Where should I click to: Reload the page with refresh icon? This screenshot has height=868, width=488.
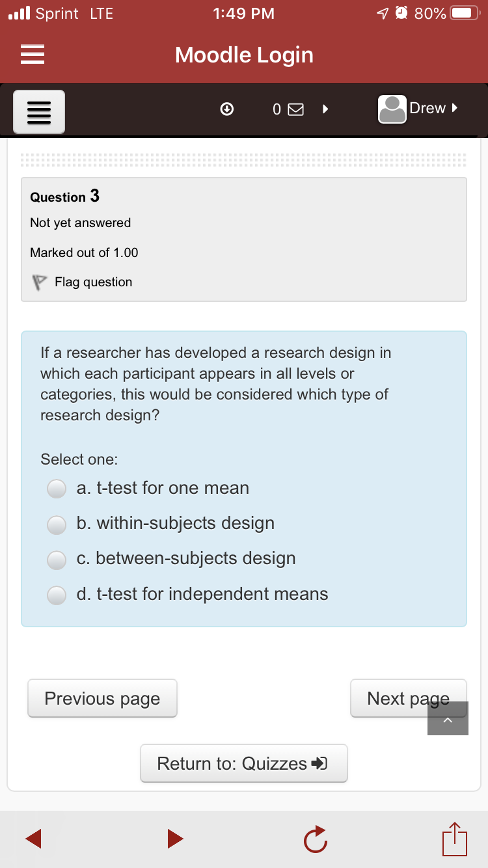[x=314, y=839]
